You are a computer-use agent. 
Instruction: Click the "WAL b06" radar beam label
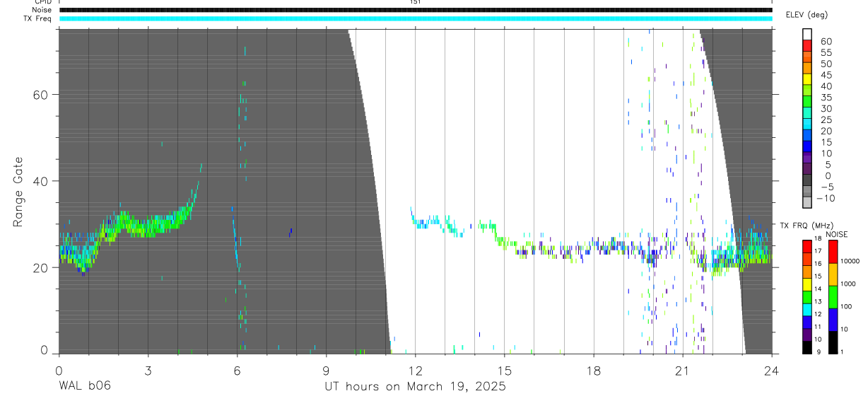[x=85, y=386]
